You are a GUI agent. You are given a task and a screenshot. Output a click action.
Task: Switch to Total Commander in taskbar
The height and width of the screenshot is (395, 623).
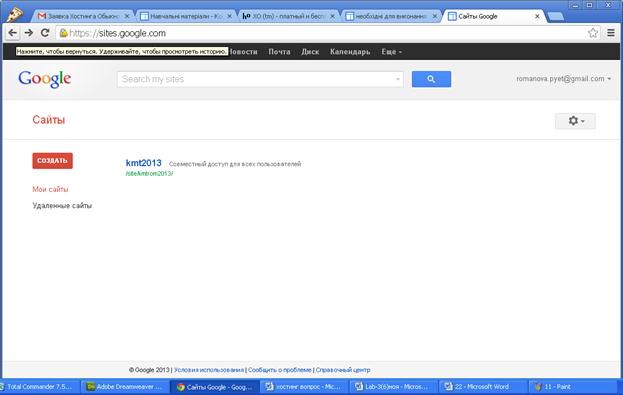coord(40,387)
